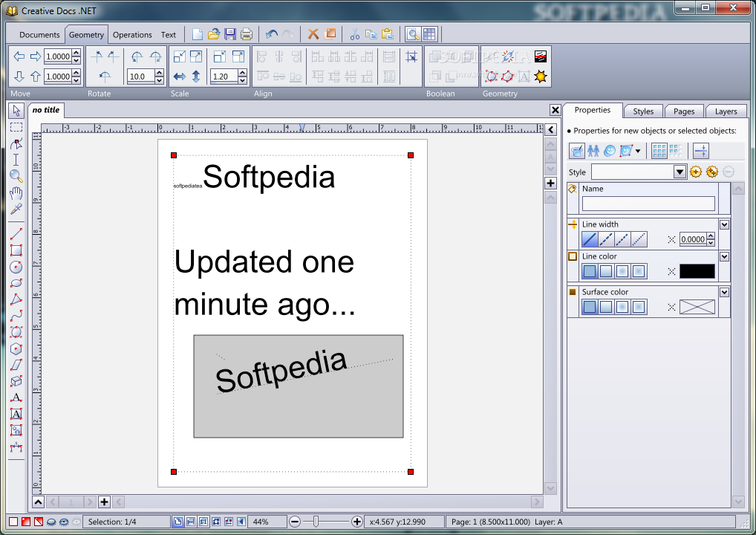Switch to the Layers panel tab
This screenshot has width=756, height=535.
click(726, 111)
